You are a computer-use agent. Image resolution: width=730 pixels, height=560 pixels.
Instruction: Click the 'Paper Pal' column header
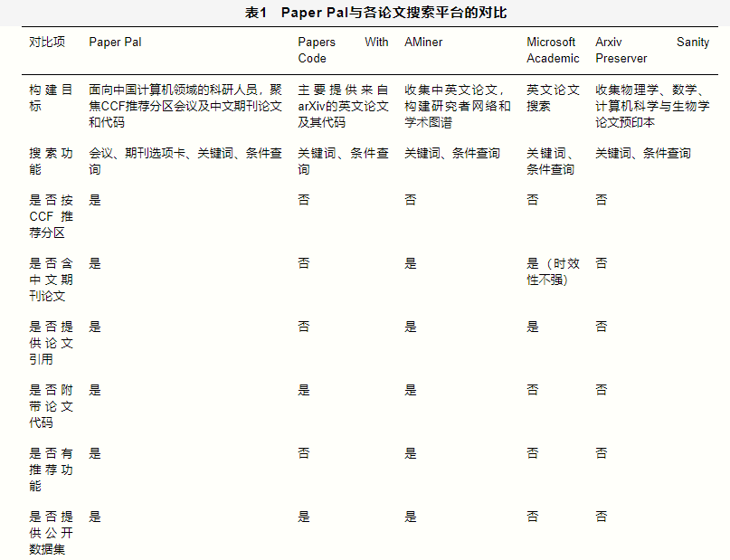(x=115, y=42)
